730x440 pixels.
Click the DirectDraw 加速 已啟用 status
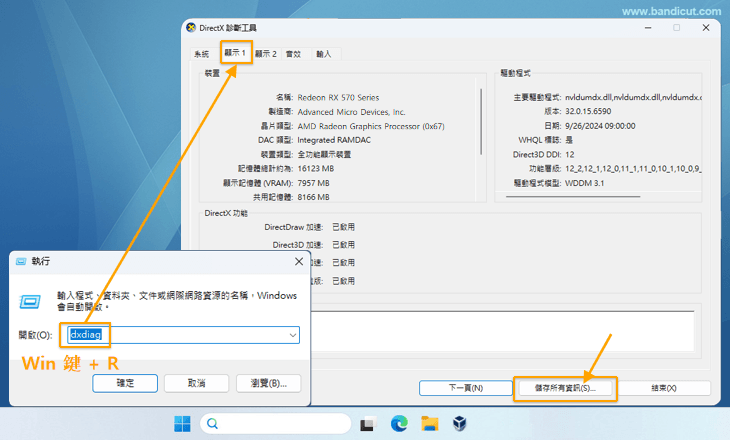[344, 227]
